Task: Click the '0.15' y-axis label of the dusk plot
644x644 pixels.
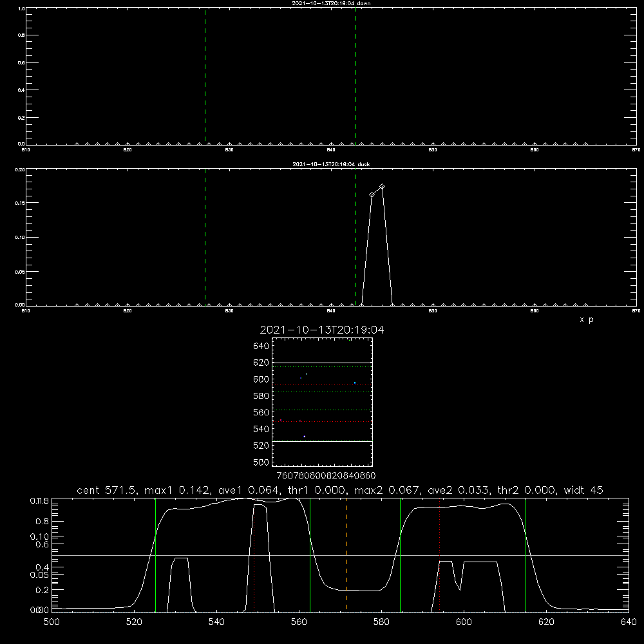Action: [x=20, y=203]
